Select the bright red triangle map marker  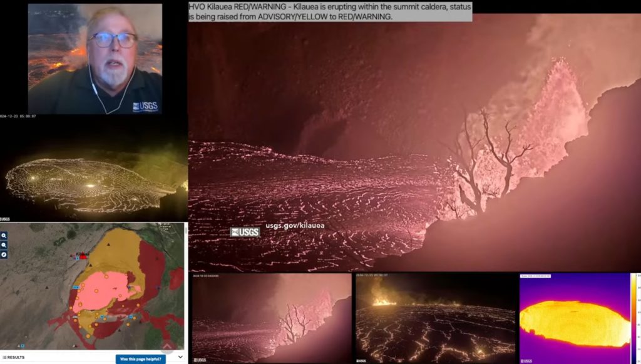click(83, 256)
